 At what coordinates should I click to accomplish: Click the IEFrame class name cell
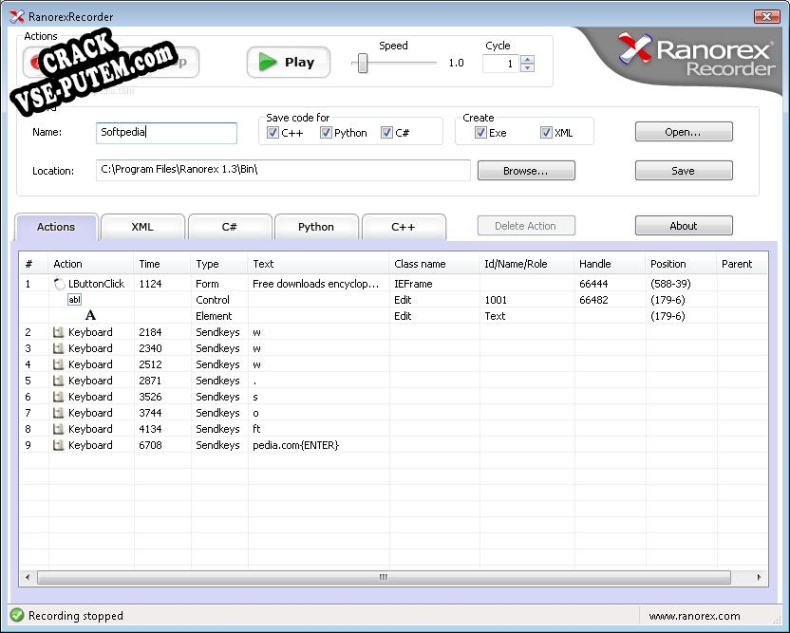[413, 284]
